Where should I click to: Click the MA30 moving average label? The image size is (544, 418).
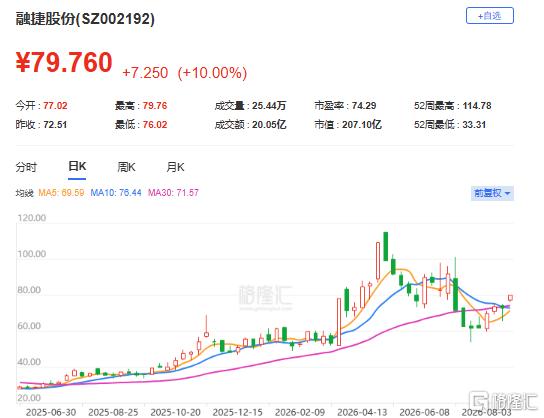point(173,193)
